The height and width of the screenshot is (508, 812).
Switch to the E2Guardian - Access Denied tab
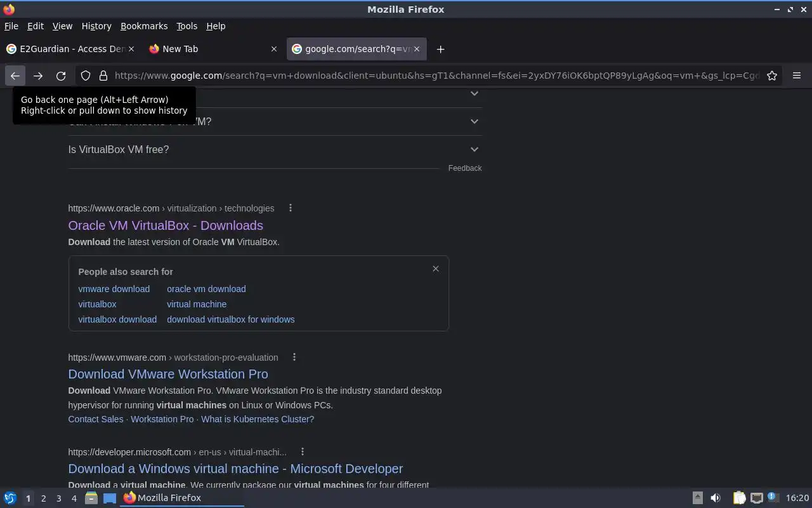tap(70, 49)
